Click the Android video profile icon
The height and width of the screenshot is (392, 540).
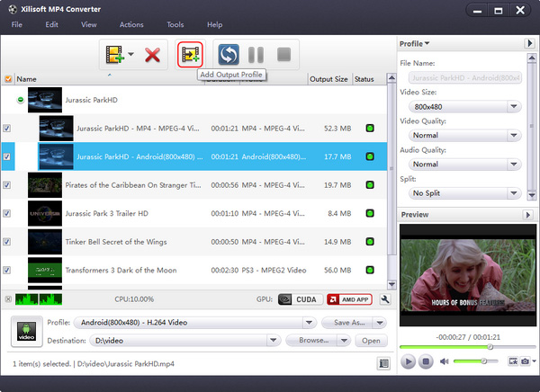(26, 332)
